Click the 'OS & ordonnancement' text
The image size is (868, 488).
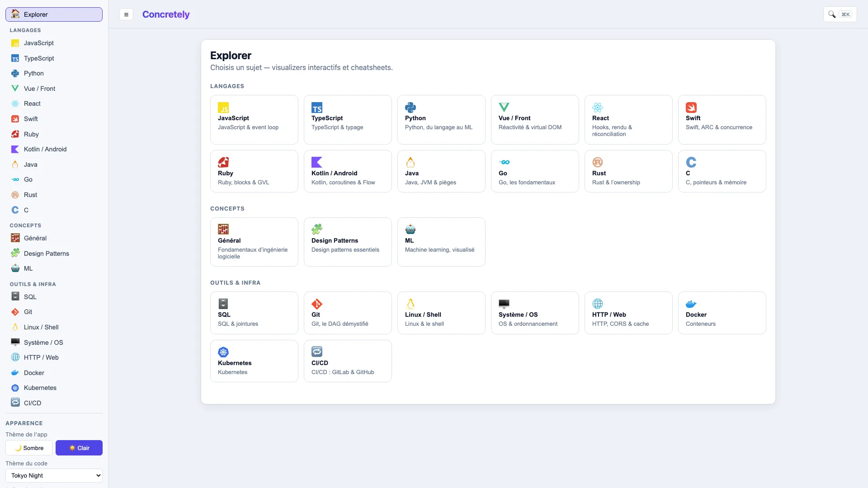528,324
